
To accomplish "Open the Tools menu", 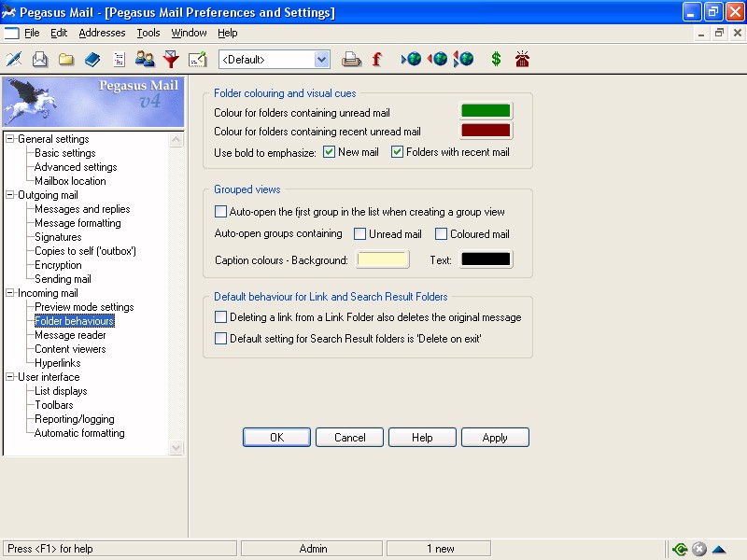I will (148, 33).
